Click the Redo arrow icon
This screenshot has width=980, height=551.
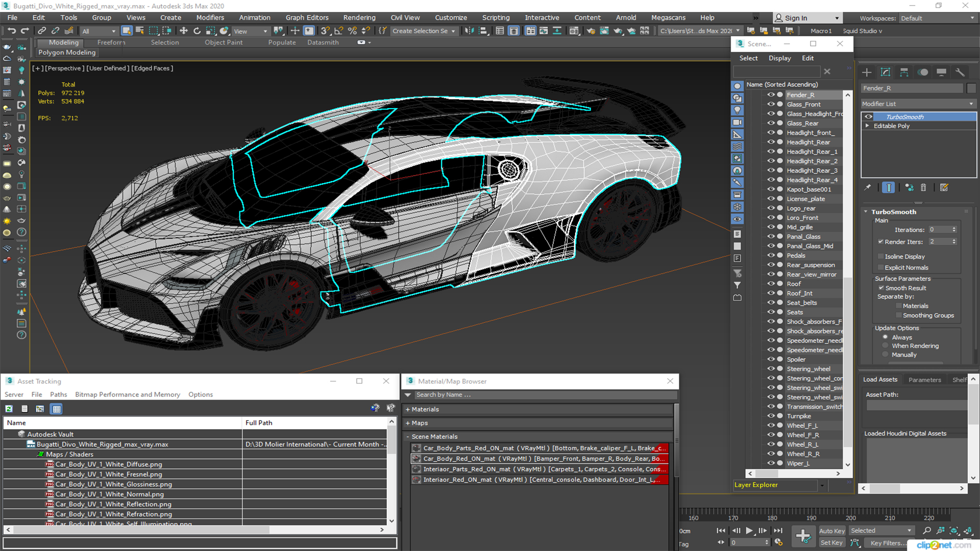(24, 31)
